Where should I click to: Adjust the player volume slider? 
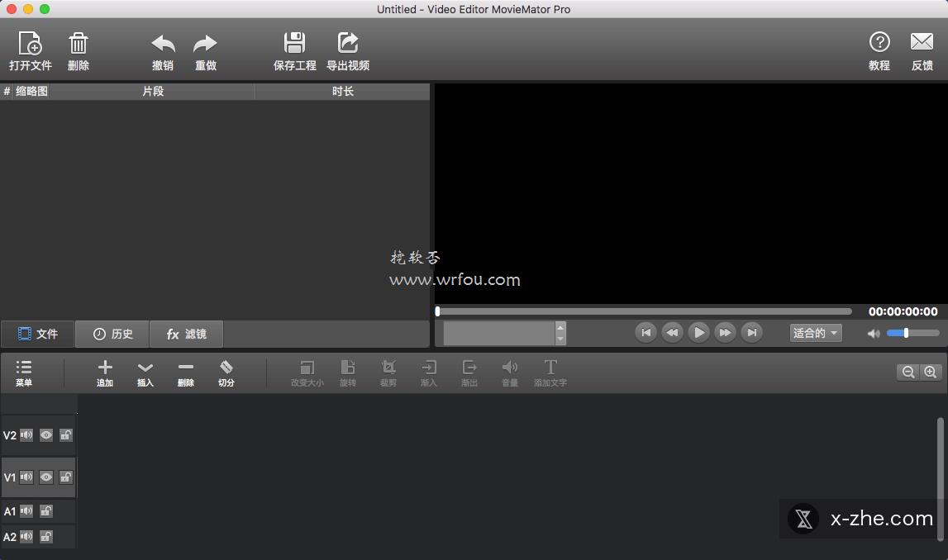[x=913, y=333]
